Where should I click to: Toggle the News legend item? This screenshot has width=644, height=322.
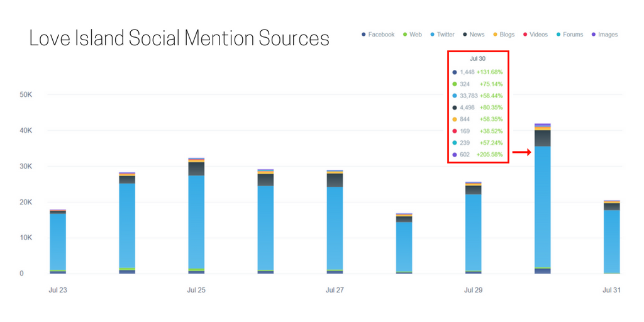[x=475, y=35]
